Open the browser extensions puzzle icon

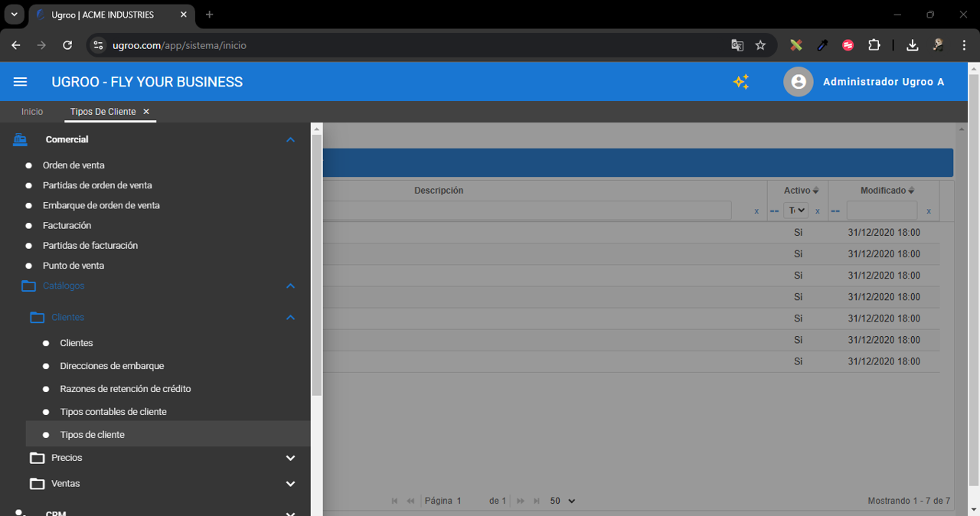click(x=874, y=45)
